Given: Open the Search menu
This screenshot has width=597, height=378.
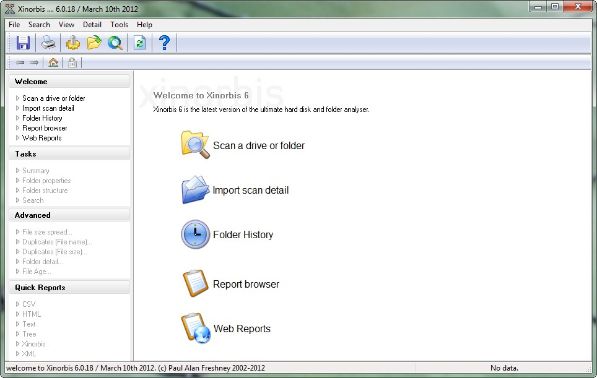Looking at the screenshot, I should pyautogui.click(x=39, y=24).
